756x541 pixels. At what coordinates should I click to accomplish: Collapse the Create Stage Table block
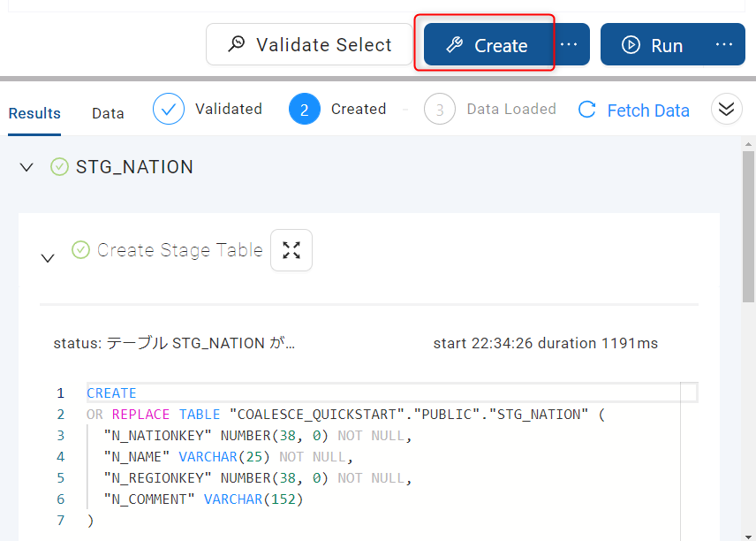(48, 256)
